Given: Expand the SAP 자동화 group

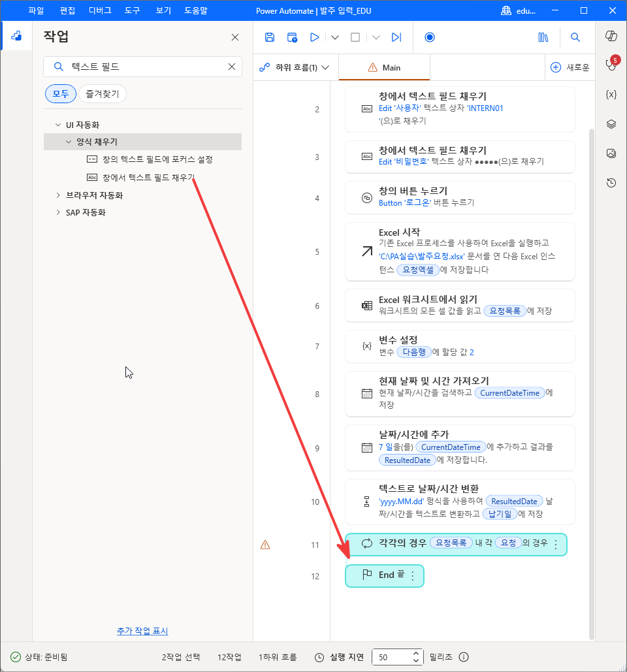Looking at the screenshot, I should 58,213.
